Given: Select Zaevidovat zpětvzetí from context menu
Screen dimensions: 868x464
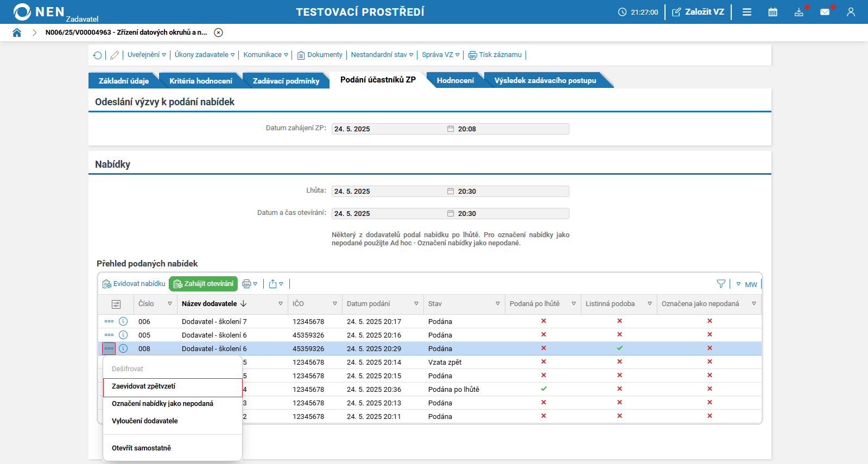Looking at the screenshot, I should click(x=144, y=386).
